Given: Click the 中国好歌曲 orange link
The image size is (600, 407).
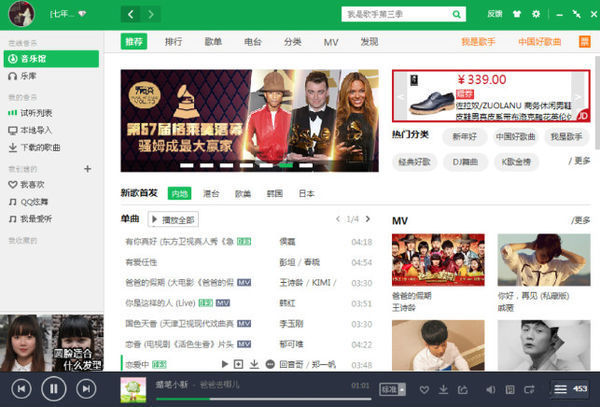Looking at the screenshot, I should tap(540, 42).
